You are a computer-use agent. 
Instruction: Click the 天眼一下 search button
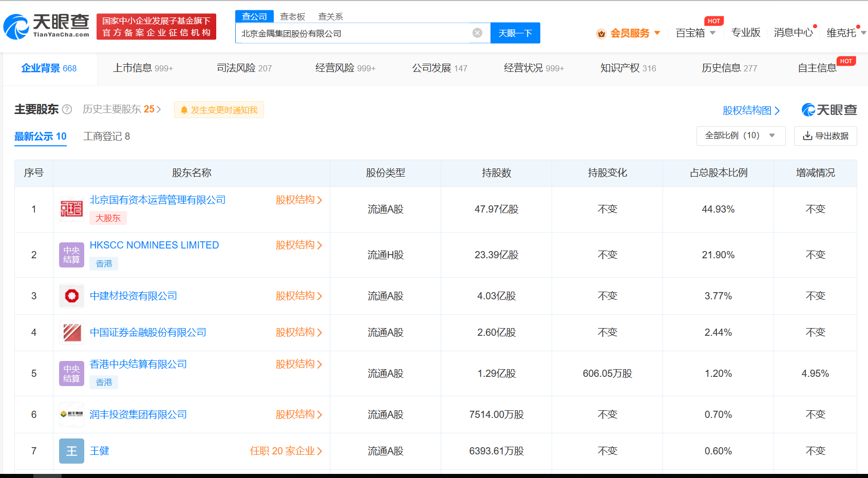pyautogui.click(x=515, y=33)
